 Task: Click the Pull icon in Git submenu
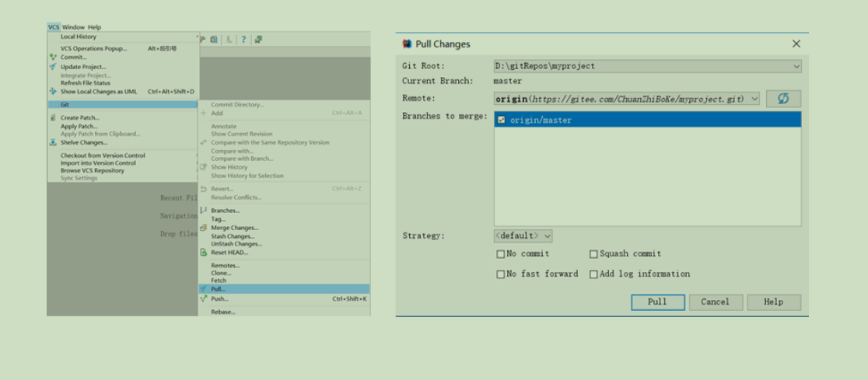[x=203, y=289]
